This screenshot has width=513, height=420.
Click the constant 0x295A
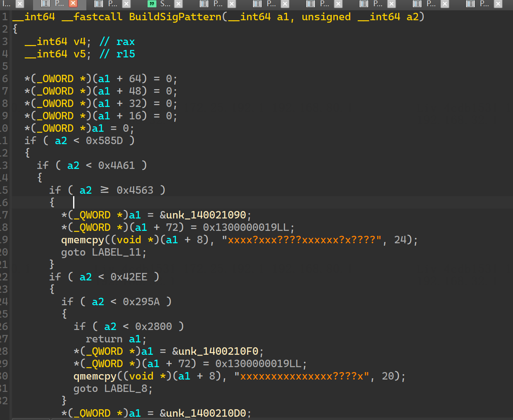(141, 302)
